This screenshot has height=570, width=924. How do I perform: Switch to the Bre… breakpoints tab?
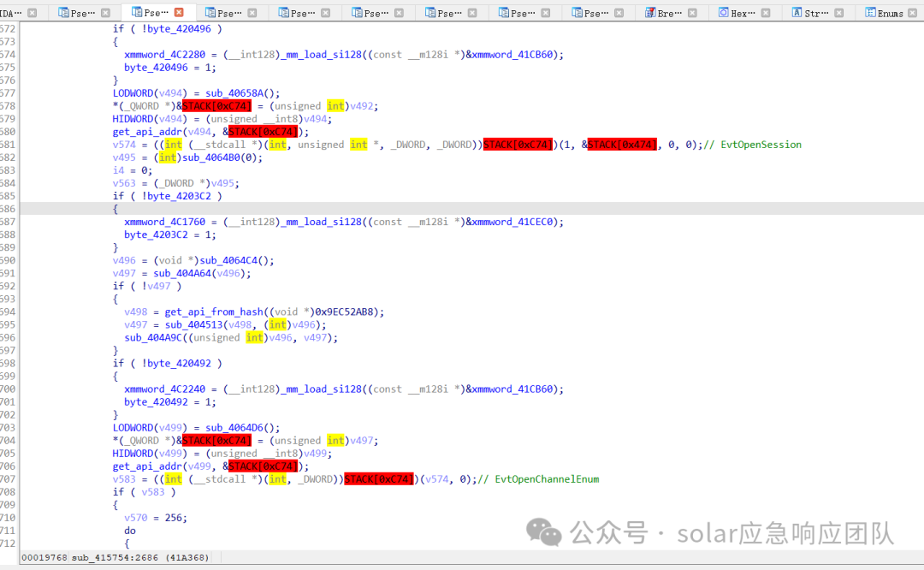[669, 13]
